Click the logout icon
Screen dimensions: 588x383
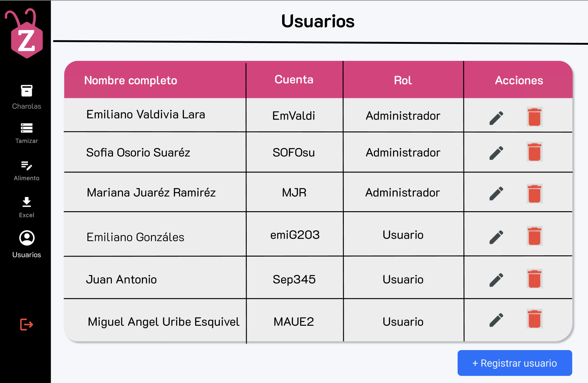point(27,324)
